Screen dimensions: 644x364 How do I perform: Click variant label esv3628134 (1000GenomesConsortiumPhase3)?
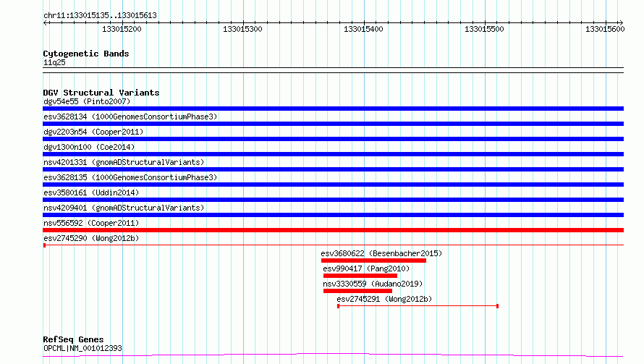pyautogui.click(x=130, y=117)
